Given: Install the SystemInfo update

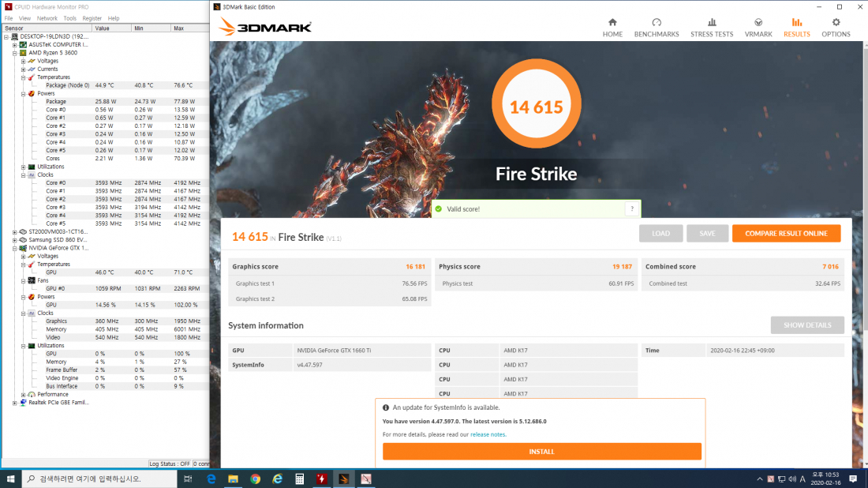Looking at the screenshot, I should [x=541, y=451].
